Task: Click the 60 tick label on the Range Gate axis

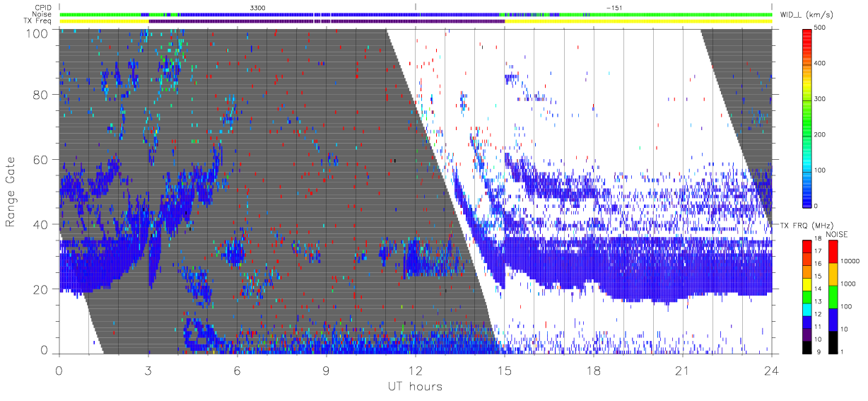Action: (41, 159)
